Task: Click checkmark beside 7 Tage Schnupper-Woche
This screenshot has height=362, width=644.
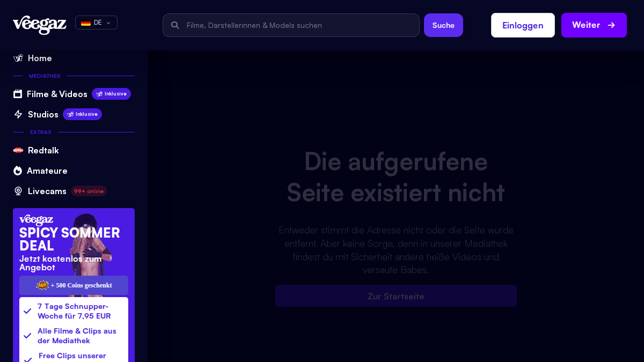Action: 27,311
